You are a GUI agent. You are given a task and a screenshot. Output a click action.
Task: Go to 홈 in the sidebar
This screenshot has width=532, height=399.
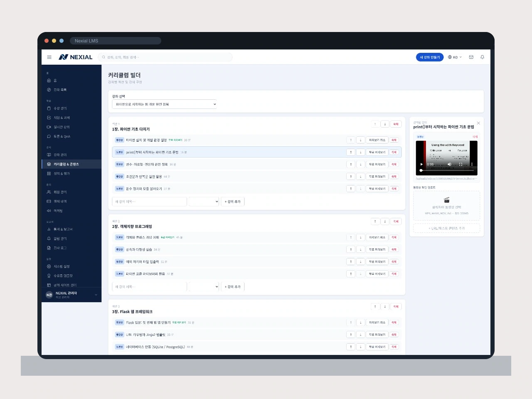tap(71, 81)
